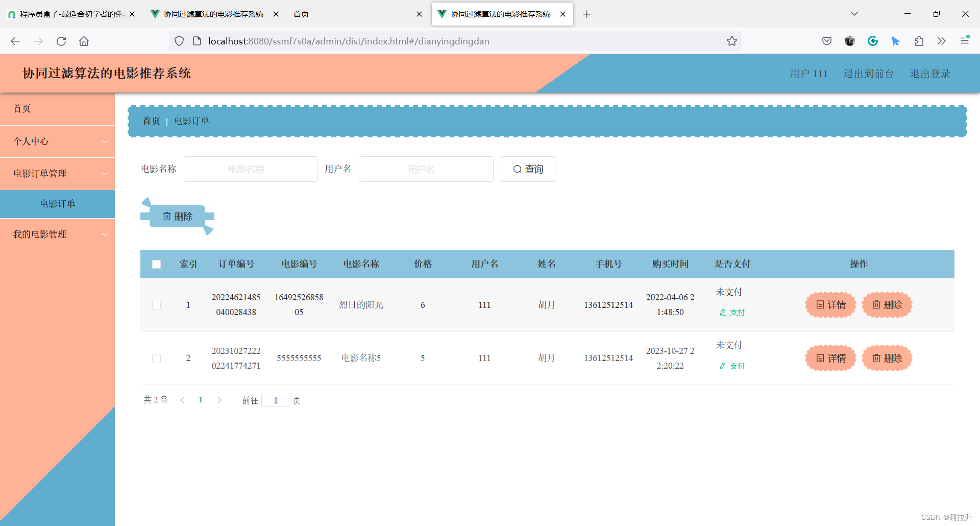Screen dimensions: 980x526
Task: Select 电影订单 submenu item
Action: [x=57, y=204]
